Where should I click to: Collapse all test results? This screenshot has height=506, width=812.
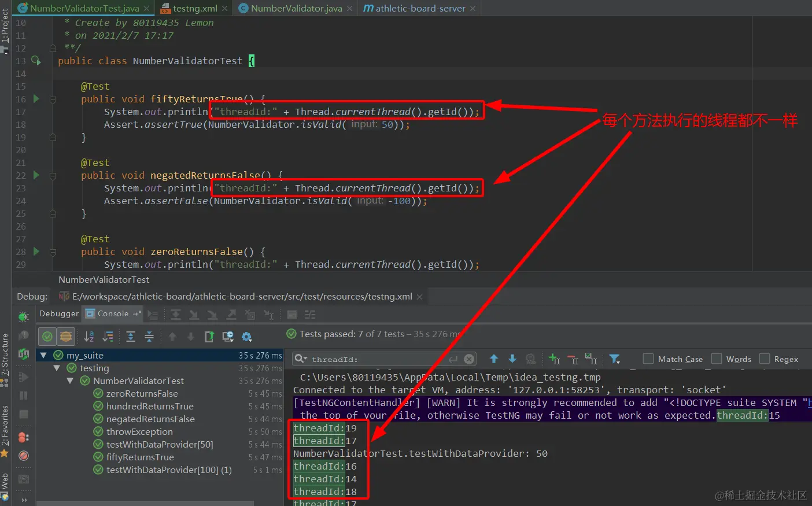pyautogui.click(x=149, y=337)
